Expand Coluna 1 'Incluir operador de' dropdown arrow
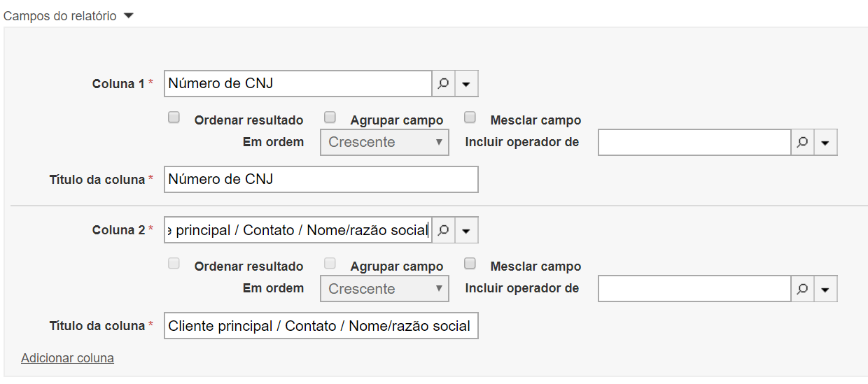 coord(825,142)
